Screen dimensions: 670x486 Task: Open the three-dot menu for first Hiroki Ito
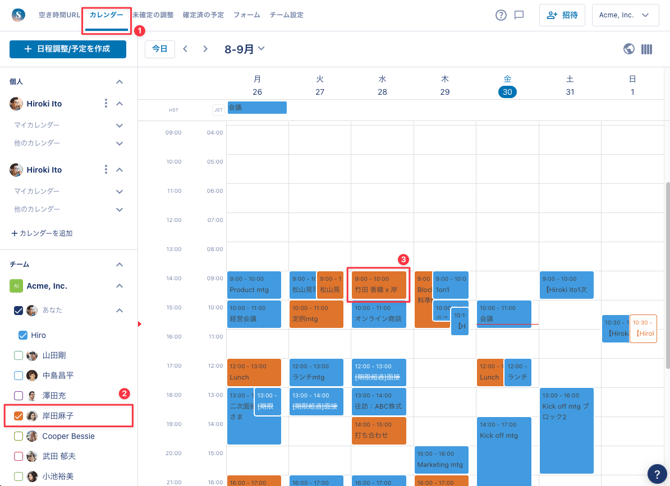coord(106,104)
